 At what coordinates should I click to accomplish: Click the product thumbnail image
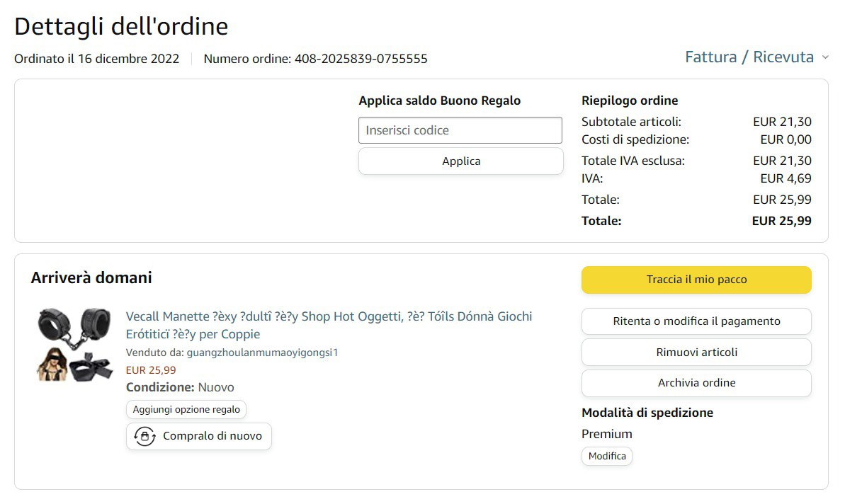[x=74, y=345]
